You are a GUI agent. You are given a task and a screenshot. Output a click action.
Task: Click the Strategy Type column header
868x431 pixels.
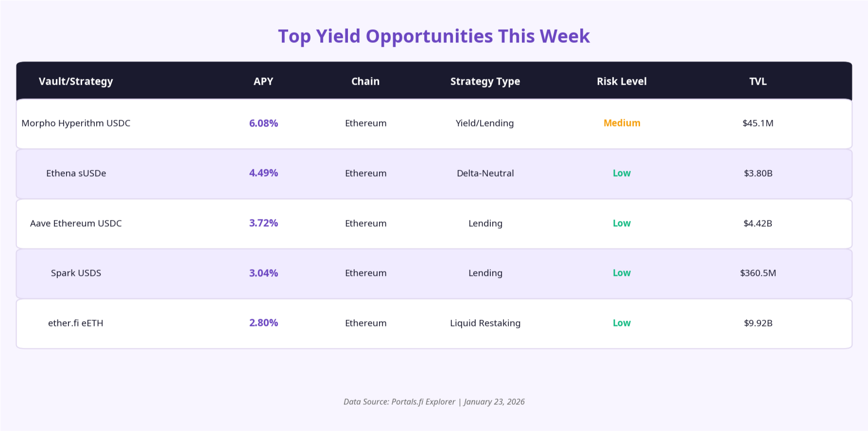click(x=485, y=81)
